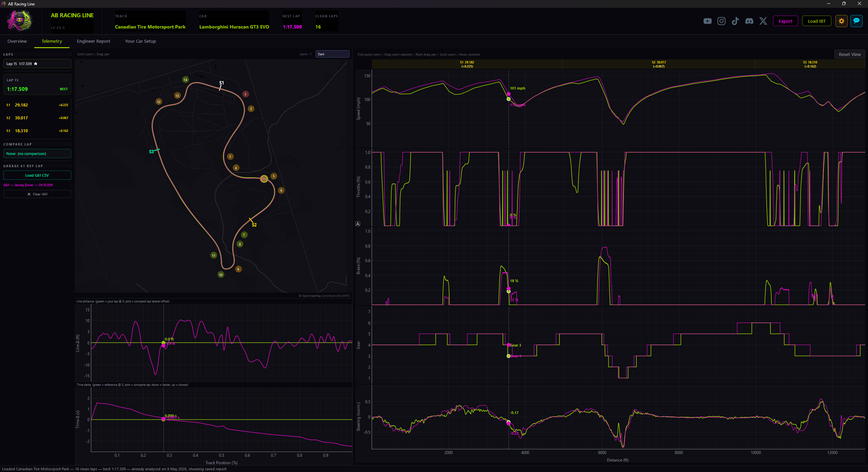The height and width of the screenshot is (472, 868).
Task: Click the Load G61 CSV button
Action: point(37,175)
